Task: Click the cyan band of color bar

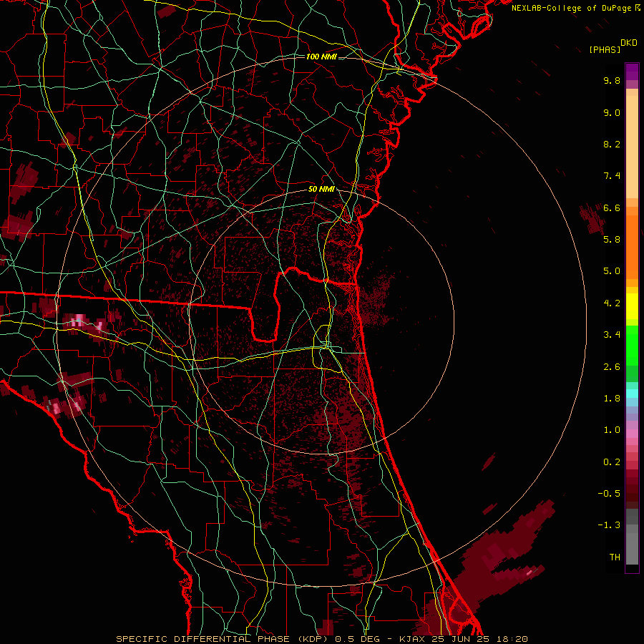Action: coord(632,394)
